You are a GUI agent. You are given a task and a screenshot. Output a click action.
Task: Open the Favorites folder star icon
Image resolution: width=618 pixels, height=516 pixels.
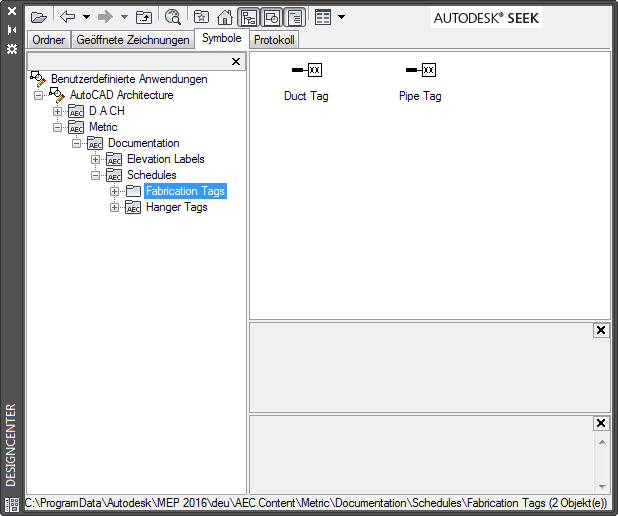tap(201, 17)
